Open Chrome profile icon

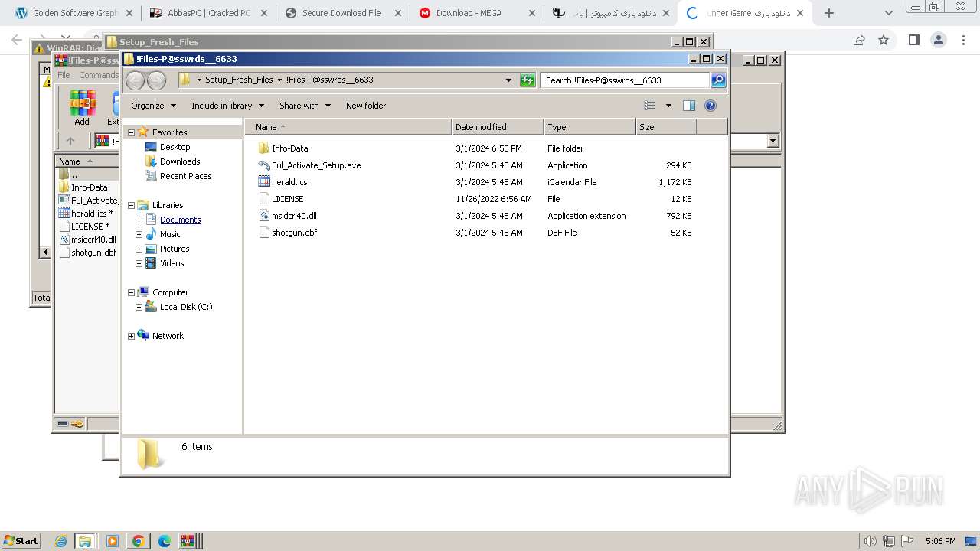(938, 40)
